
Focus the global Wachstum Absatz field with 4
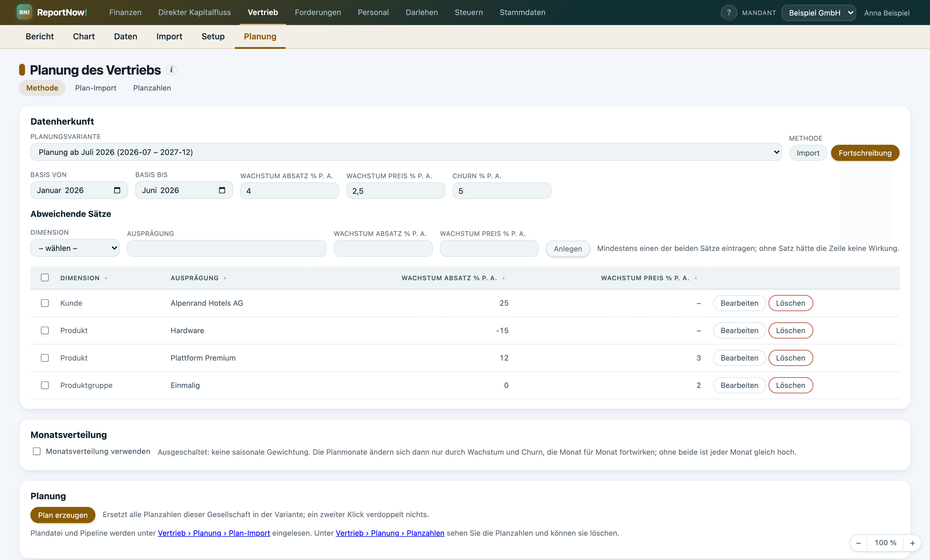tap(289, 191)
